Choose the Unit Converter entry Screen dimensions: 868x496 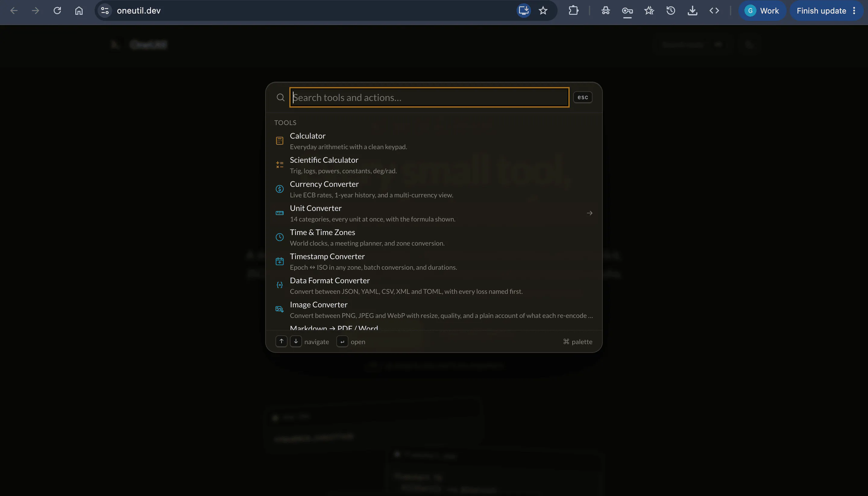[434, 213]
